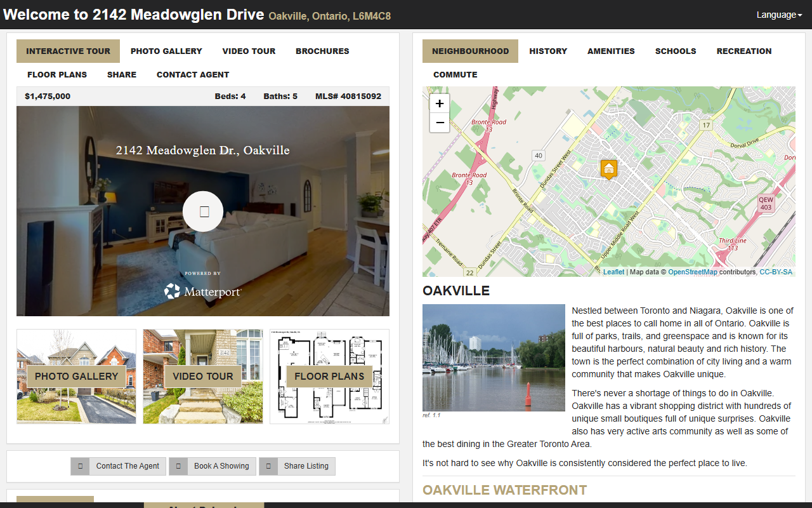The image size is (812, 508).
Task: Zoom in on the neighbourhood map
Action: (440, 104)
